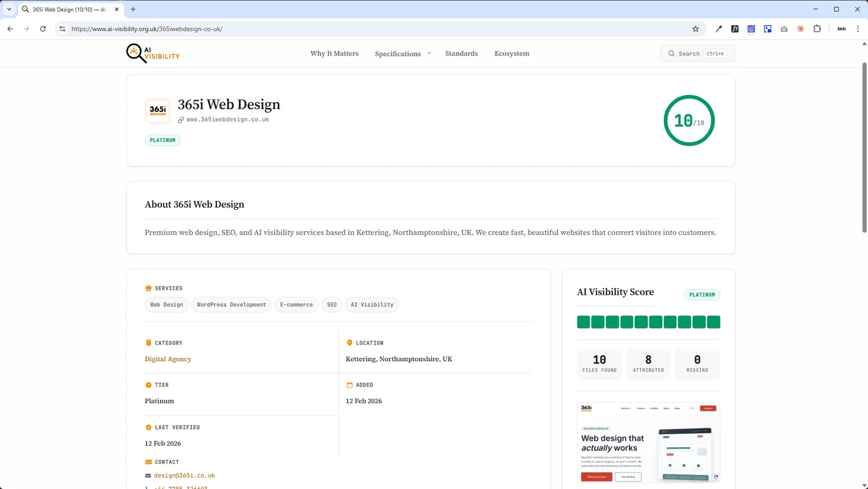
Task: View site information icon in address bar
Action: (x=63, y=29)
